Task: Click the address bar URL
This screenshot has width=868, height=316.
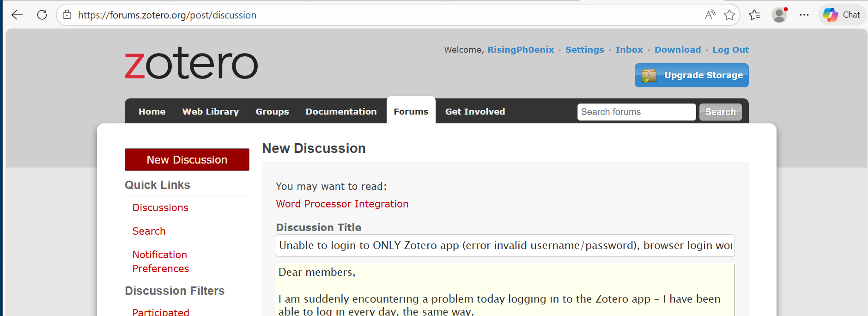Action: 167,15
